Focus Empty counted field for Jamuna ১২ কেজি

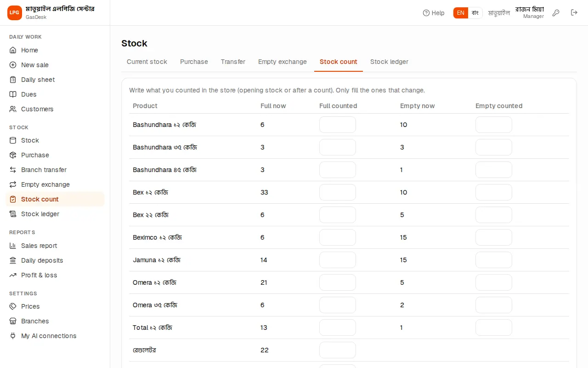coord(494,260)
